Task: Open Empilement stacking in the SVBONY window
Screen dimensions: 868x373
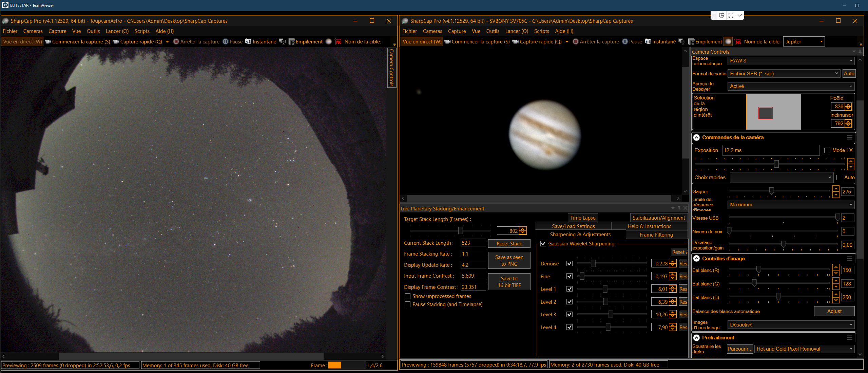Action: [x=705, y=42]
